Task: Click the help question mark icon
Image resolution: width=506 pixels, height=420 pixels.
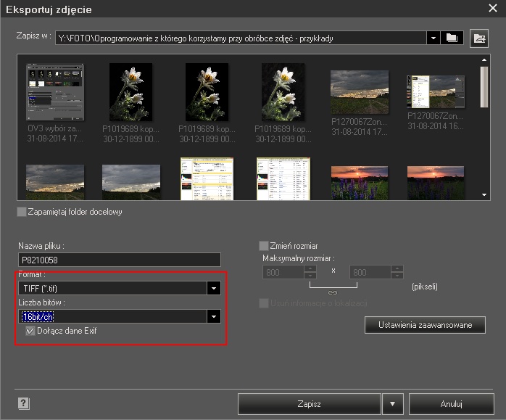Action: click(23, 403)
